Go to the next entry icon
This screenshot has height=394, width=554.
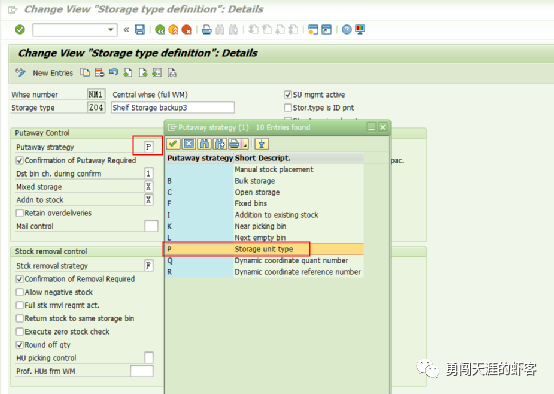143,73
